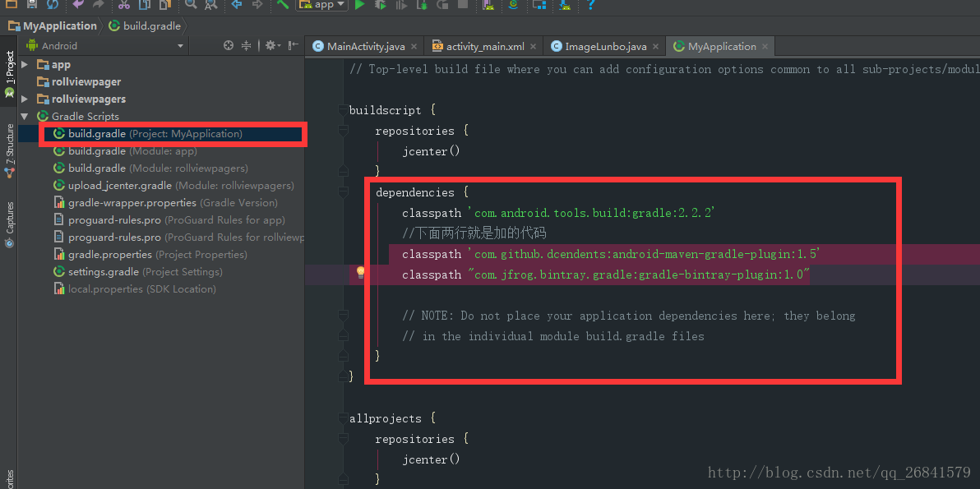Viewport: 980px width, 489px height.
Task: Click the Scroll from Source crosshair icon
Action: (228, 45)
